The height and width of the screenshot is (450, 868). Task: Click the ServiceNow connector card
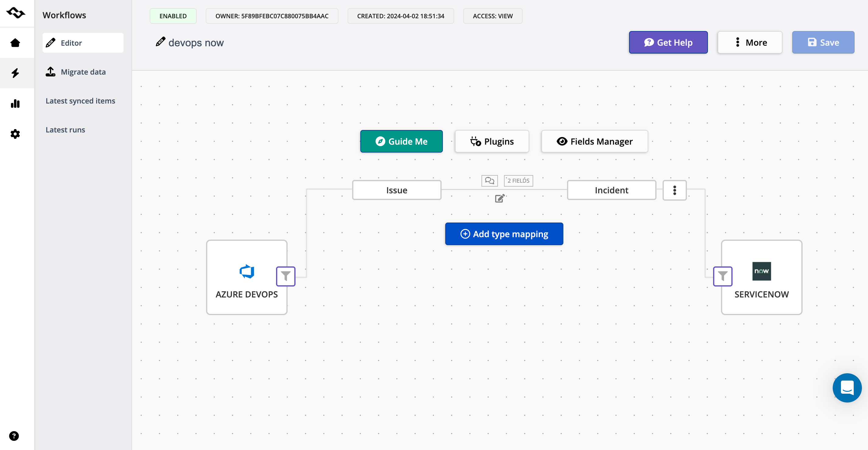(761, 277)
